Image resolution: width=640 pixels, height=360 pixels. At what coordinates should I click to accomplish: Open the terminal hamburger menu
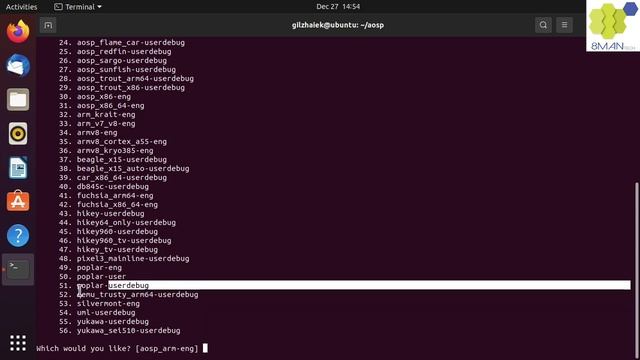tap(564, 25)
